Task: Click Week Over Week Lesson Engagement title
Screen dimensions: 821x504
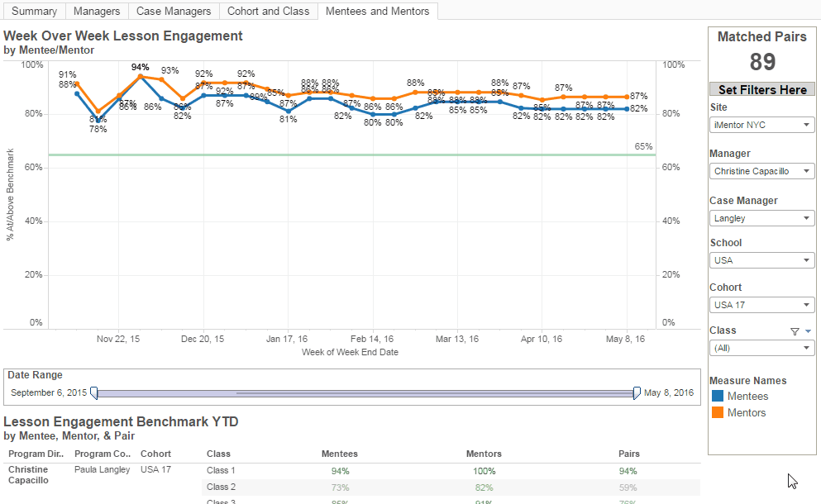Action: 123,36
